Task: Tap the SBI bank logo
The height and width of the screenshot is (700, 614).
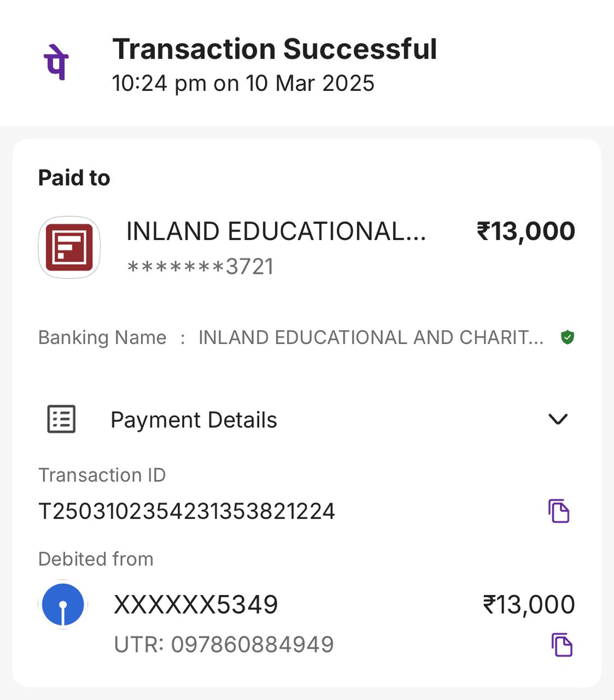Action: [63, 605]
